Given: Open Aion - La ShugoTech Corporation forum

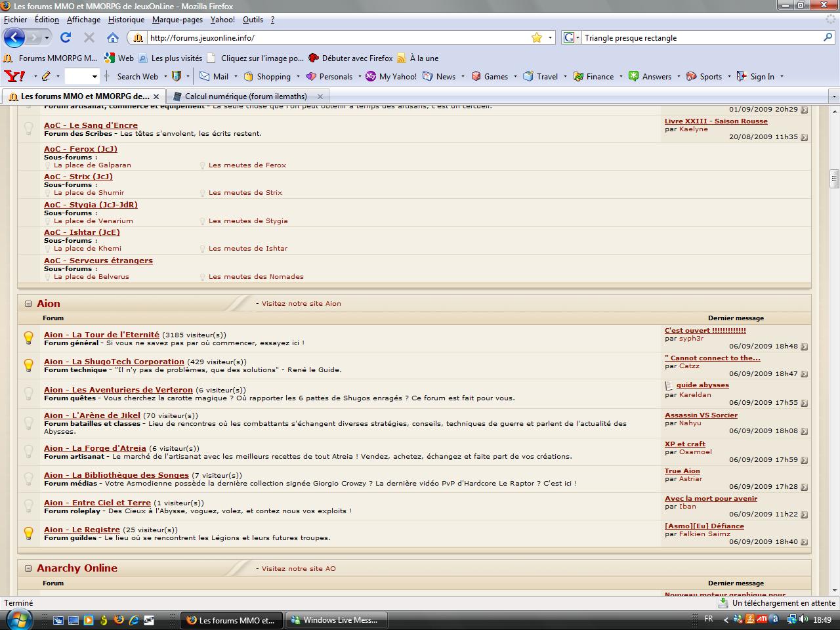Looking at the screenshot, I should point(114,362).
